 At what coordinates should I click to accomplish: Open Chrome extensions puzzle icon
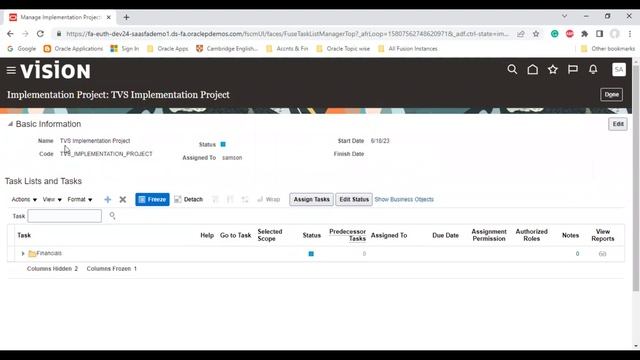[584, 34]
